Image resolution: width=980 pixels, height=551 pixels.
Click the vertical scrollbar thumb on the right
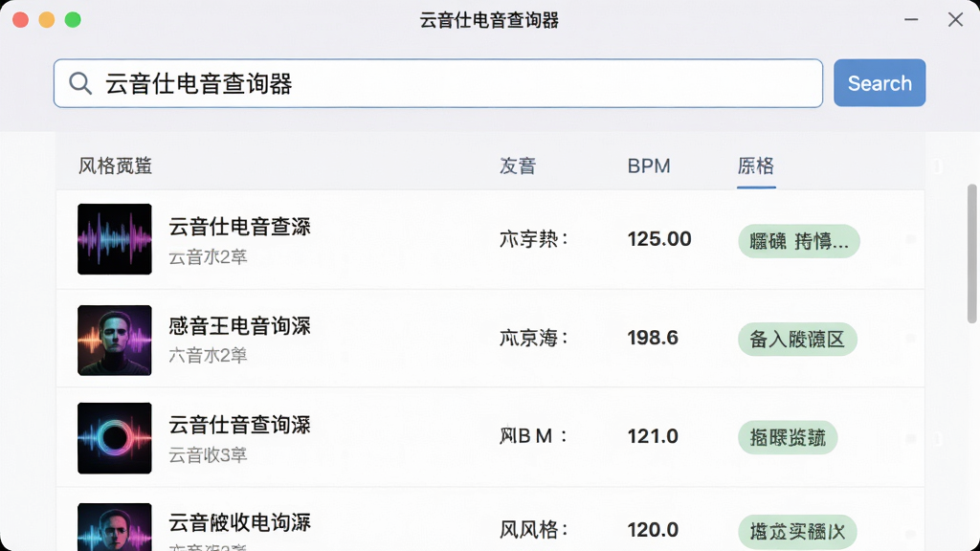pos(972,253)
